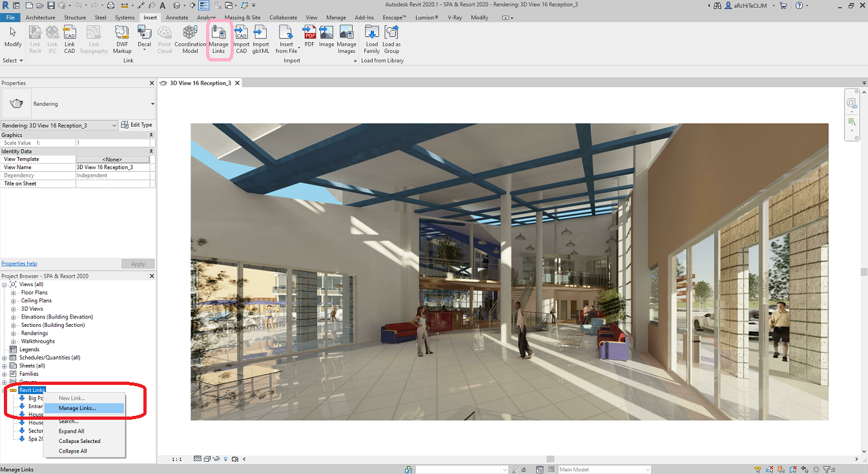Click the Load Family icon
868x474 pixels.
(x=372, y=40)
